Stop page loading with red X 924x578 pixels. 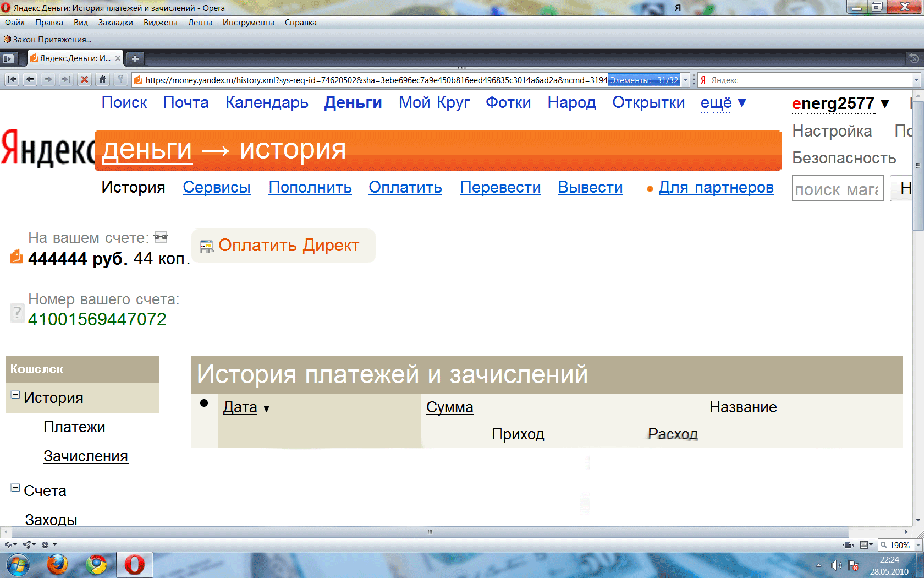point(84,80)
